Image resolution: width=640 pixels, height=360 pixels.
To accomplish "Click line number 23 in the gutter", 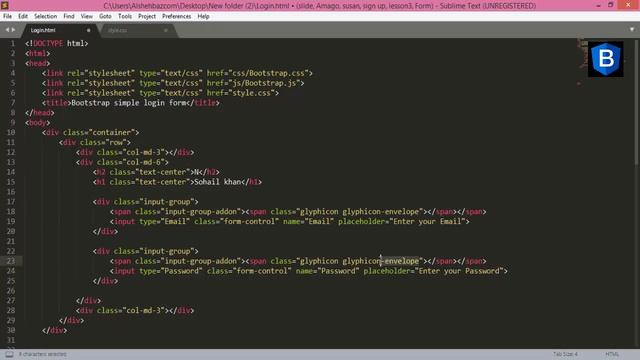I will [x=11, y=261].
